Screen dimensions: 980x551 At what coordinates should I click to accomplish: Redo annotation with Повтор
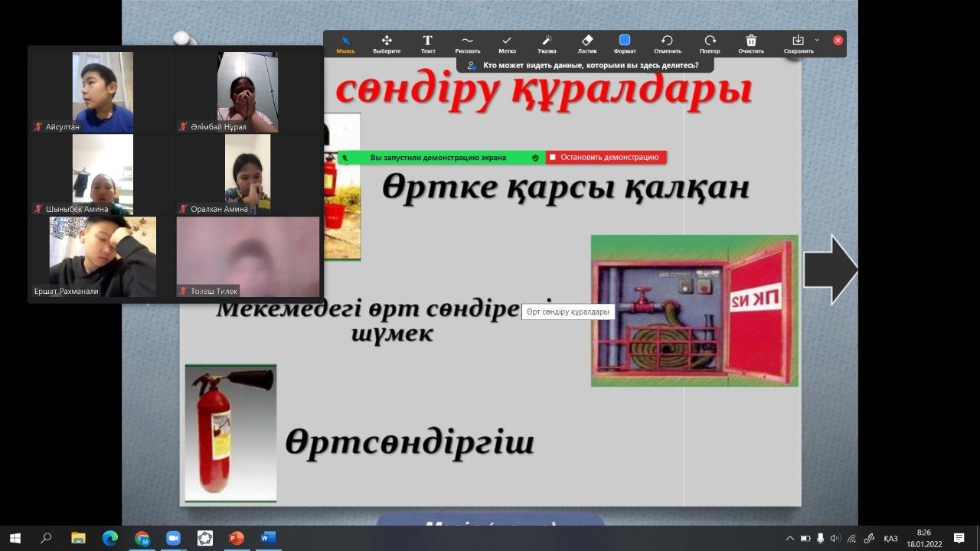coord(710,44)
